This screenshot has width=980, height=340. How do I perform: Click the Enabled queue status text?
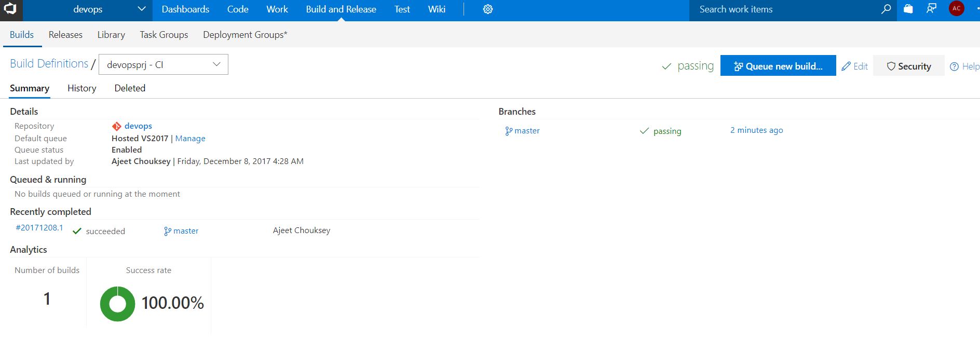click(x=127, y=150)
